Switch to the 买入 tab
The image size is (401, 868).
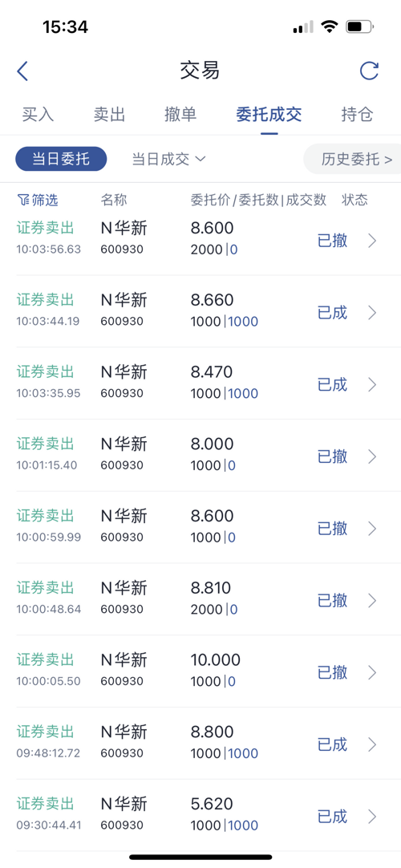[x=38, y=115]
